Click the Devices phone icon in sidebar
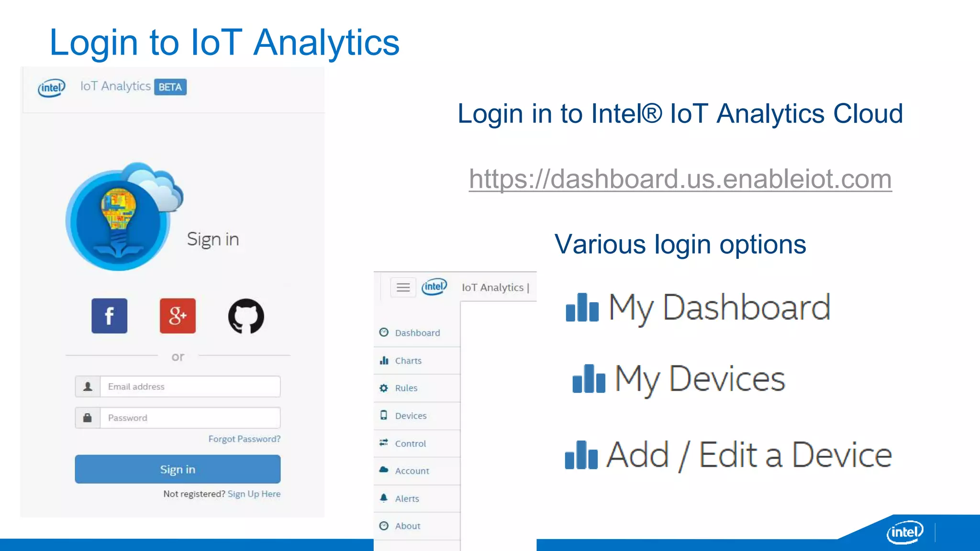This screenshot has width=980, height=551. (x=384, y=415)
